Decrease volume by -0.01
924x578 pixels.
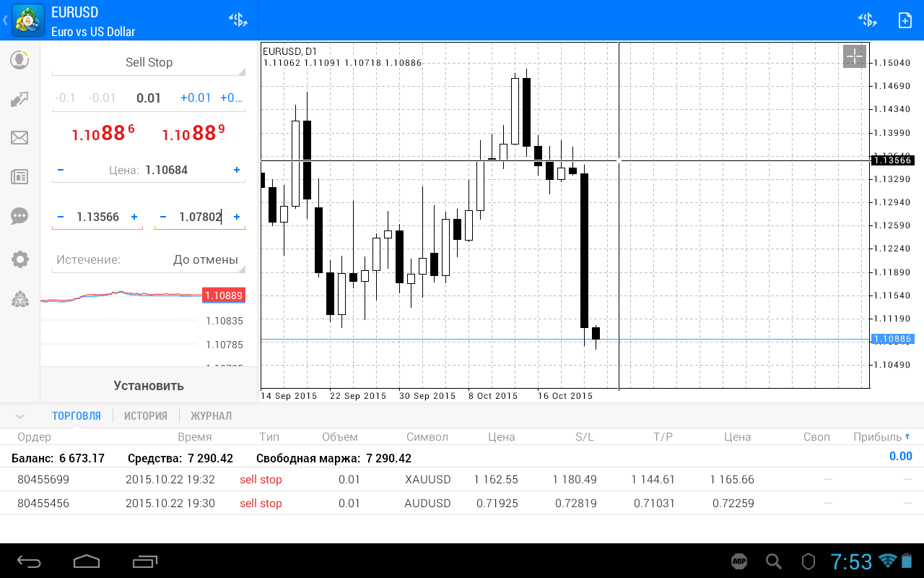tap(102, 98)
